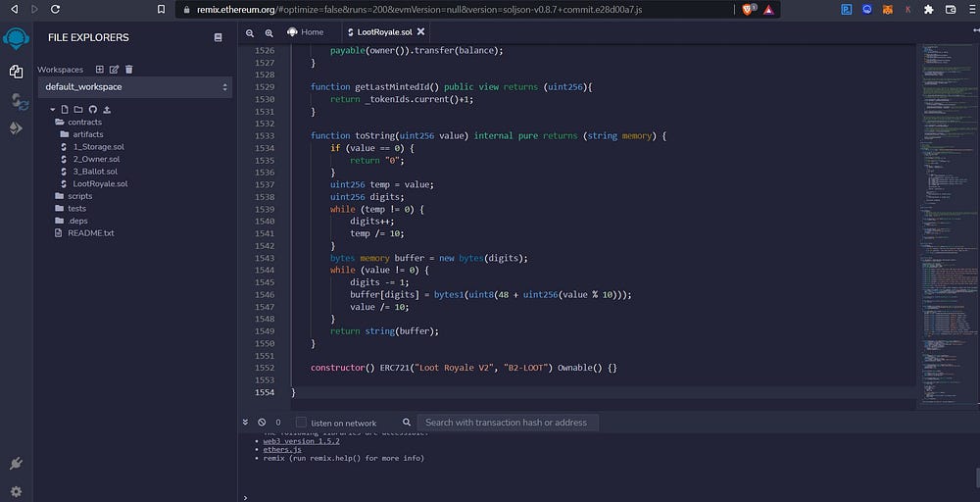
Task: Open the Settings gear icon in sidebar
Action: tap(17, 492)
